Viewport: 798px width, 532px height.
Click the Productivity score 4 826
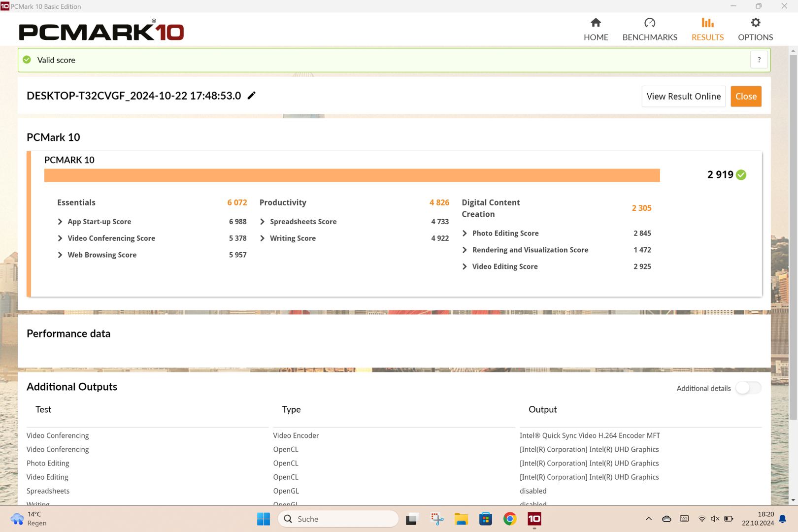click(439, 202)
